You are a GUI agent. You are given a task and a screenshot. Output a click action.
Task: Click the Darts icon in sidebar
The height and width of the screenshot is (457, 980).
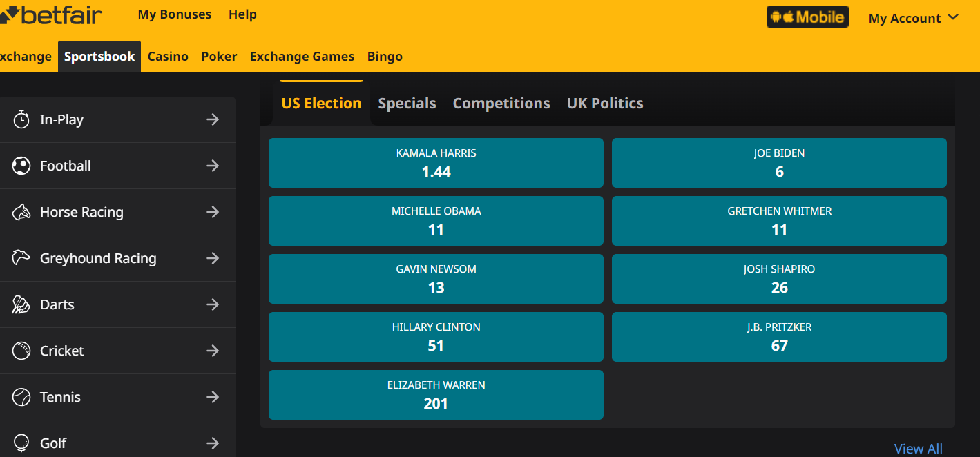tap(21, 304)
